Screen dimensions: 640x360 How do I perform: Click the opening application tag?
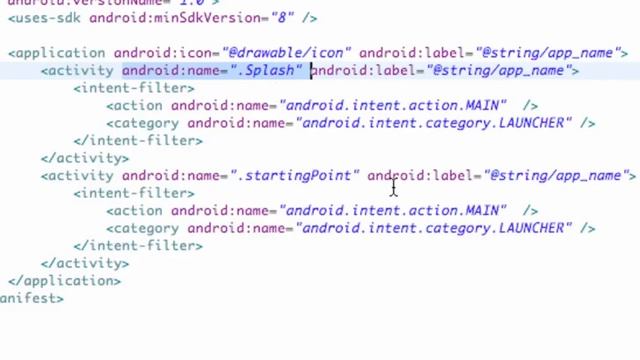[318, 53]
